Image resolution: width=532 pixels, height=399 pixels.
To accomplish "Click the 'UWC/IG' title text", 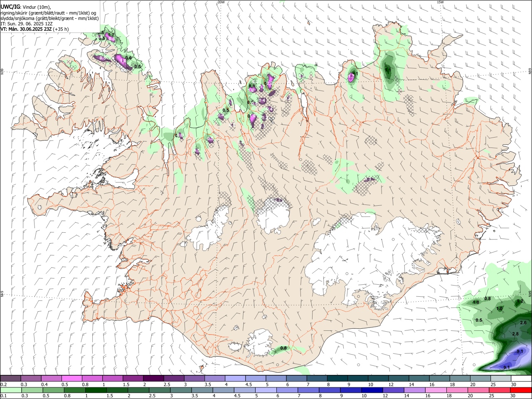I will point(10,6).
